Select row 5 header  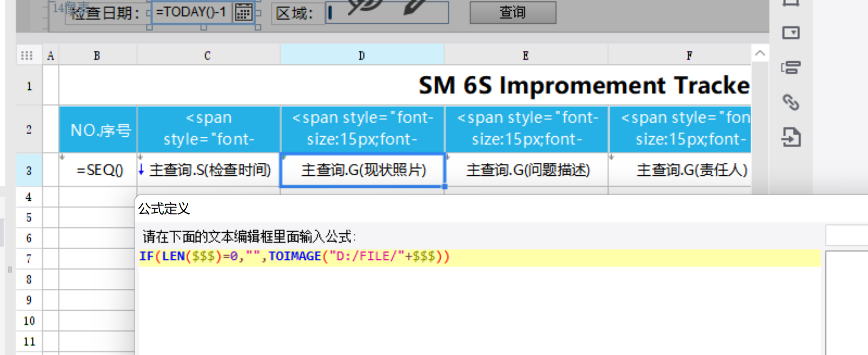pyautogui.click(x=29, y=217)
